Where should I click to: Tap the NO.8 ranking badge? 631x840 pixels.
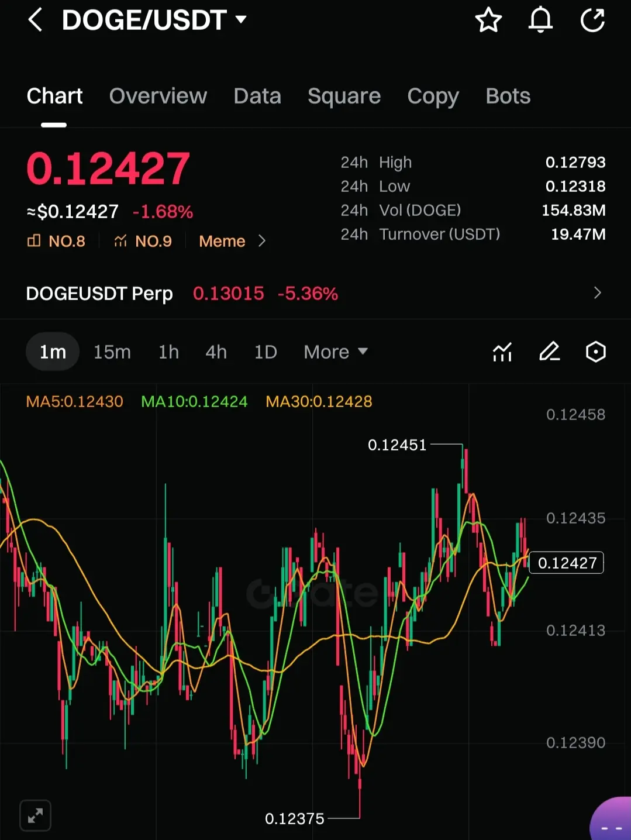(x=56, y=241)
